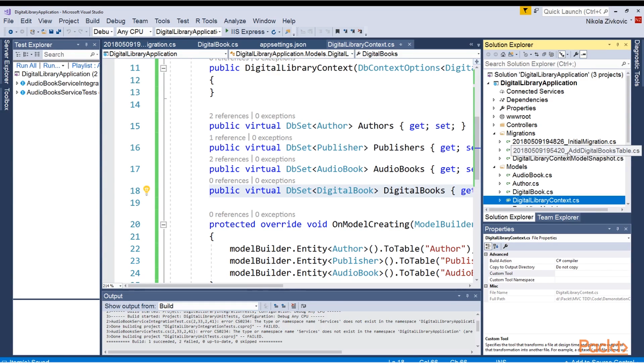Image resolution: width=644 pixels, height=363 pixels.
Task: Click the lightbulb quick actions icon on line 18
Action: pyautogui.click(x=147, y=190)
